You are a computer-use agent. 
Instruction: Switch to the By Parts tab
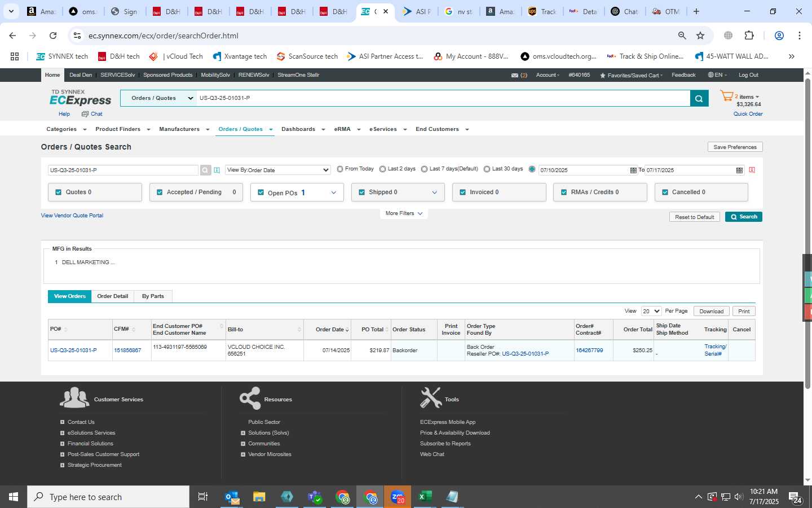point(153,296)
